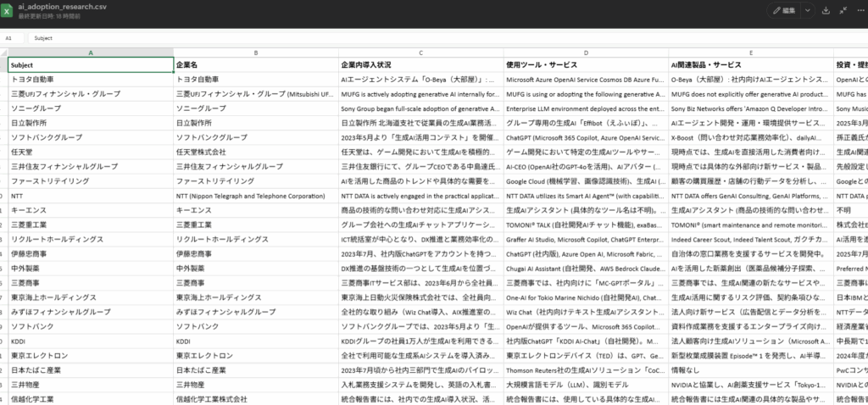
Task: Select the Chugai AI Assistant cell
Action: (587, 269)
